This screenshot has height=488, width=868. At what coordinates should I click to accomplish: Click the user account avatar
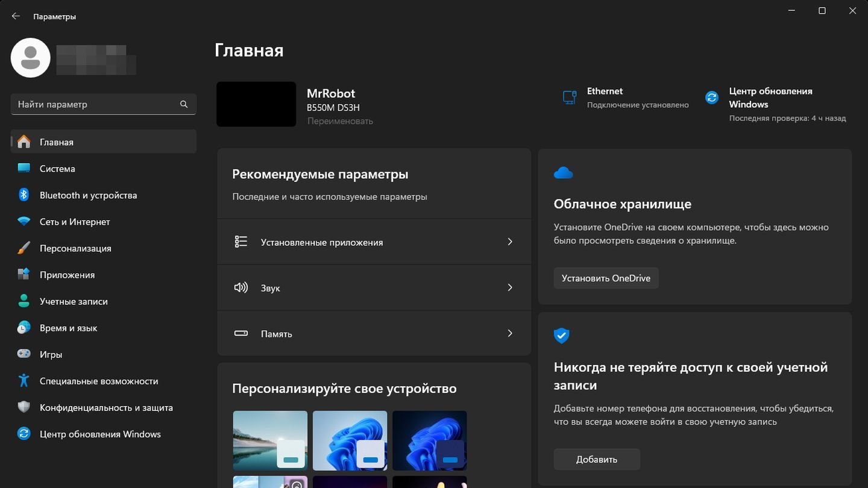click(31, 57)
